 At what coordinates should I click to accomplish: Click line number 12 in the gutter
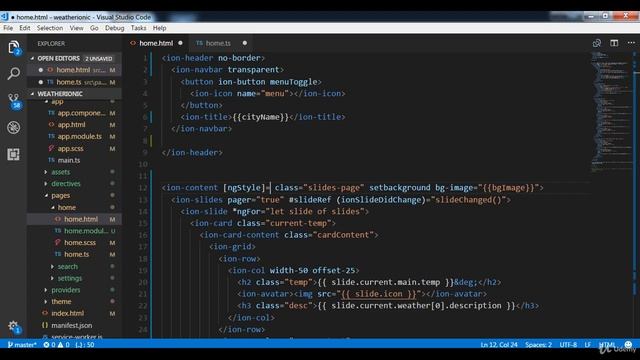pos(142,188)
